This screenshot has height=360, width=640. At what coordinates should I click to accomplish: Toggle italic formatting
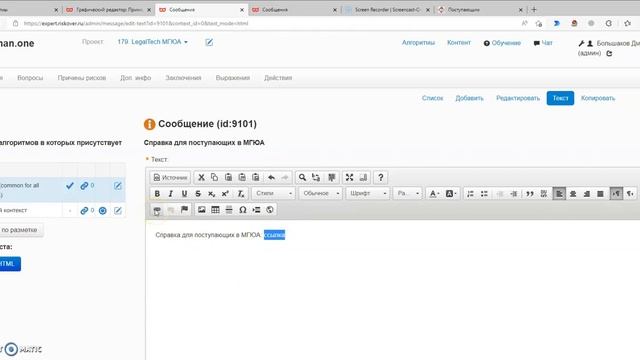click(x=171, y=193)
